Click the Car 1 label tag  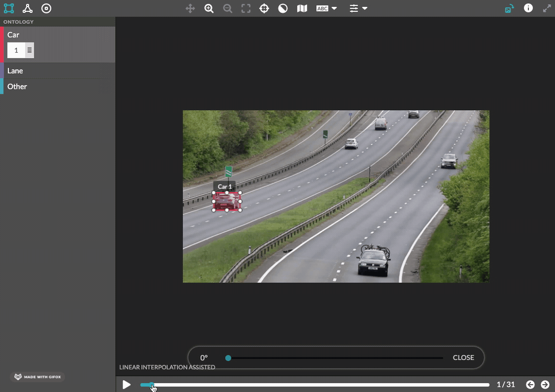point(225,186)
